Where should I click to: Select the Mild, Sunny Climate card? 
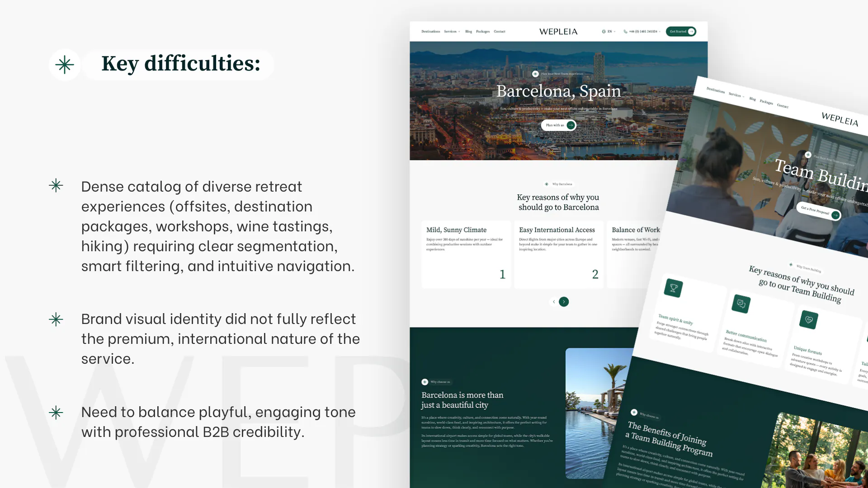click(x=466, y=254)
